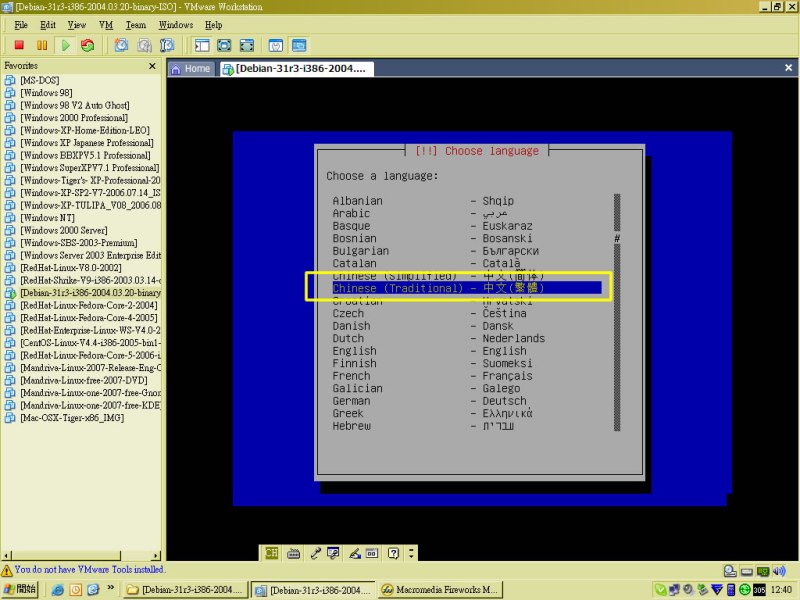Click the Full Screen toolbar icon

(x=224, y=45)
